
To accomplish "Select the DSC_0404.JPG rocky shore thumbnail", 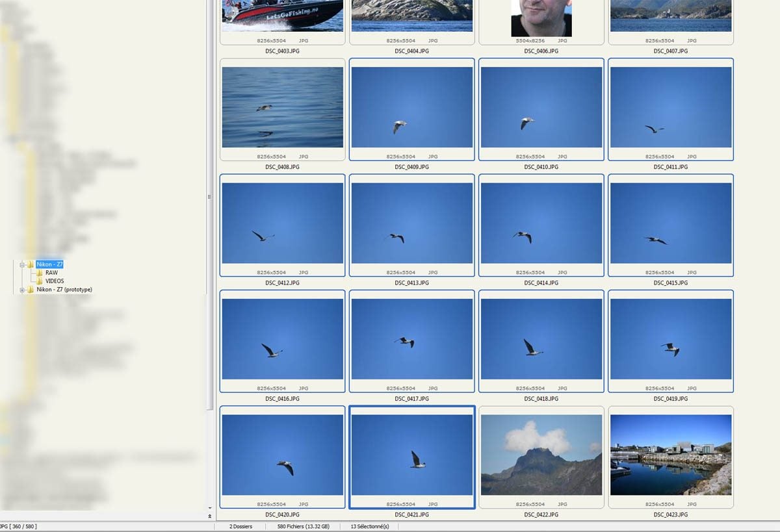I will point(411,16).
